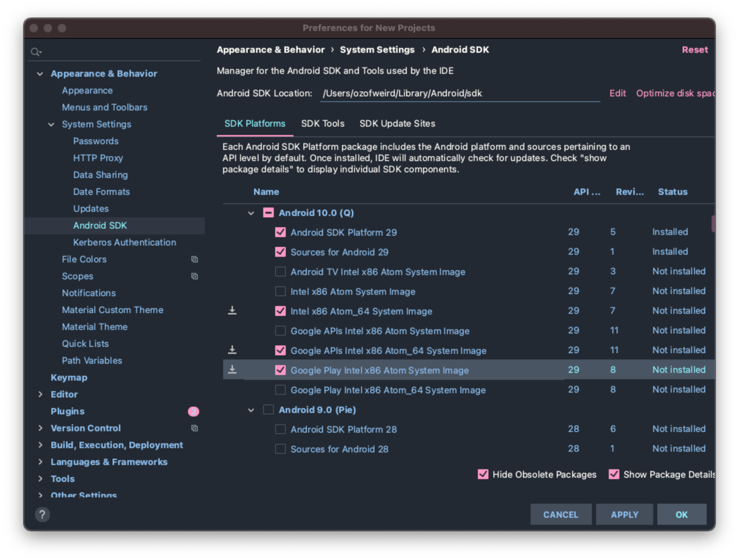Click the package list scrollbar thumb
The image size is (739, 560).
(713, 224)
